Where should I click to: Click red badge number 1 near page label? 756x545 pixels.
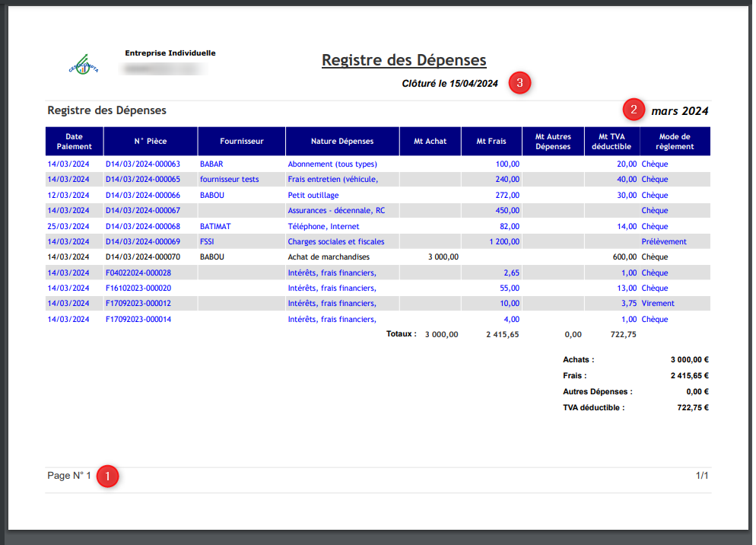108,476
